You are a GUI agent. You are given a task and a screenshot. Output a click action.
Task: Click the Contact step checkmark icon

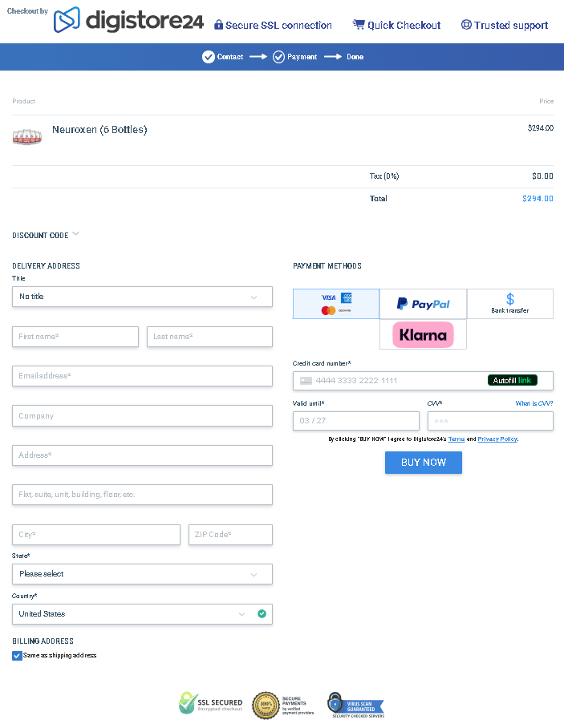point(208,57)
